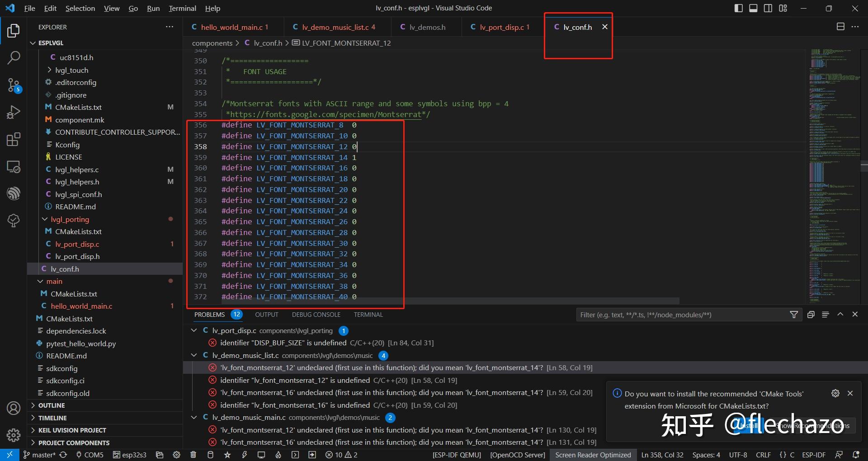
Task: Open Explorer more actions ellipsis
Action: (x=170, y=27)
